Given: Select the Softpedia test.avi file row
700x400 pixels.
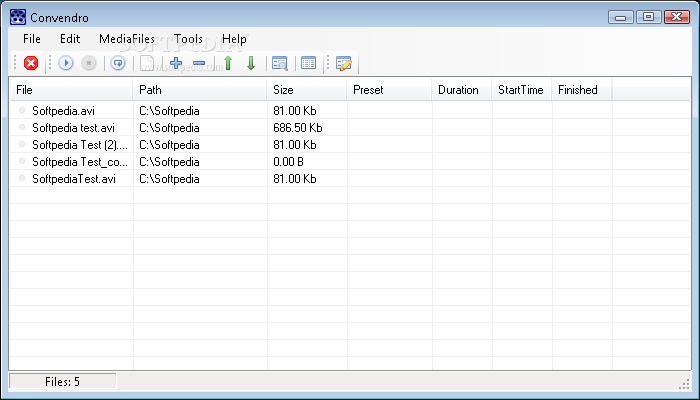Looking at the screenshot, I should 350,128.
